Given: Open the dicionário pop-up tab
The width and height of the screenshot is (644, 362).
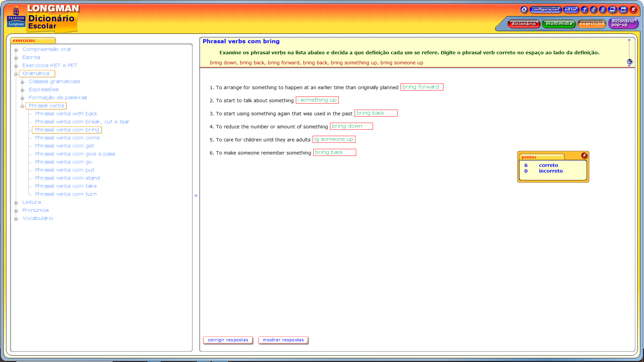Looking at the screenshot, I should tap(623, 23).
